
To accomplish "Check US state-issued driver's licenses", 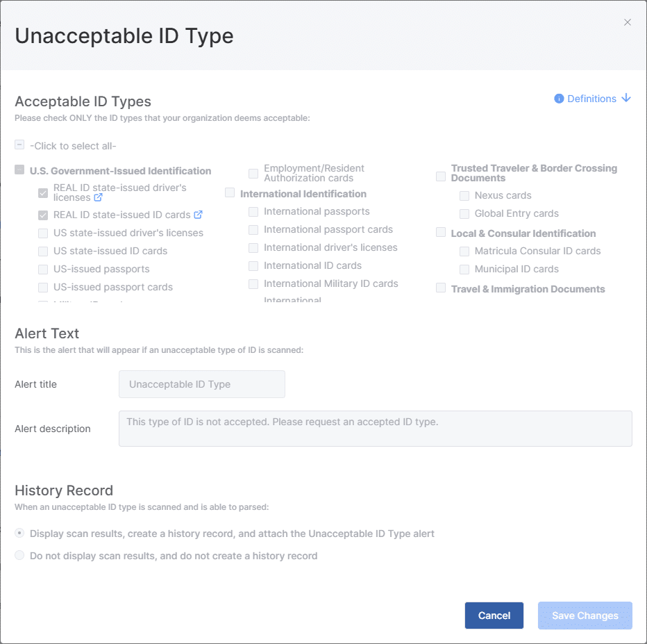I will pos(43,233).
